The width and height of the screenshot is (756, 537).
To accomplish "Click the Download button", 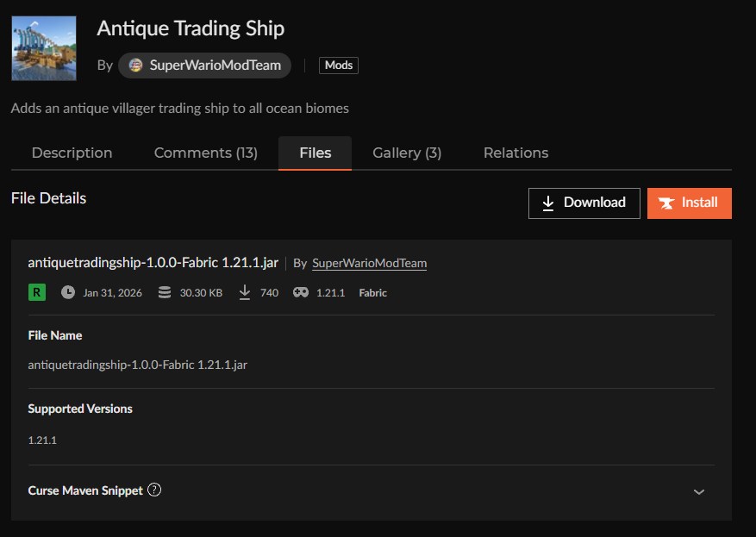I will [584, 203].
